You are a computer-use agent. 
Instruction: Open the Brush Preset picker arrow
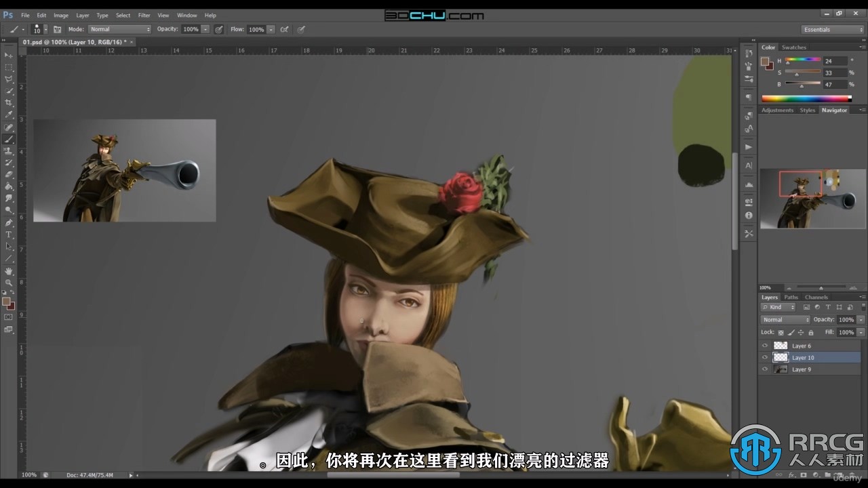tap(45, 29)
